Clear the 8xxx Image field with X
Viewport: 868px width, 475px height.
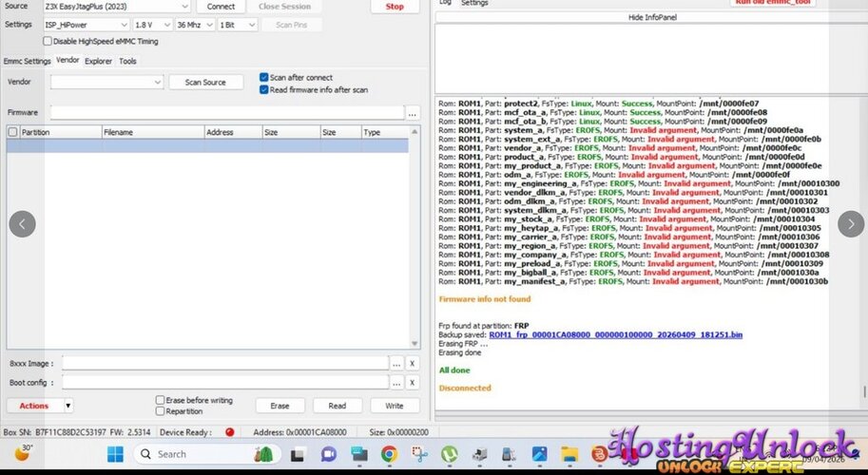(413, 363)
